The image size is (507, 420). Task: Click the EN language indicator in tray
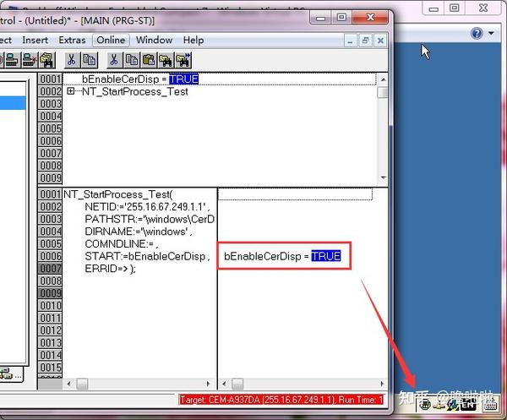pos(469,405)
